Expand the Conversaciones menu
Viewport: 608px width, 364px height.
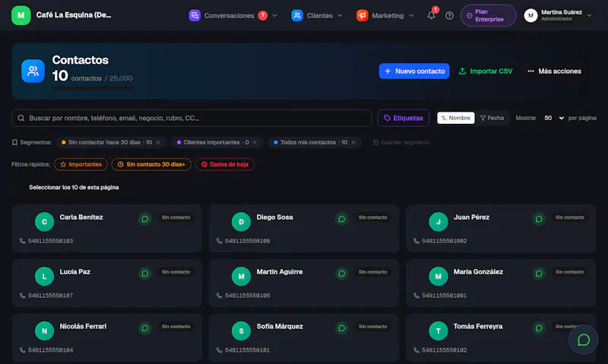pyautogui.click(x=274, y=15)
